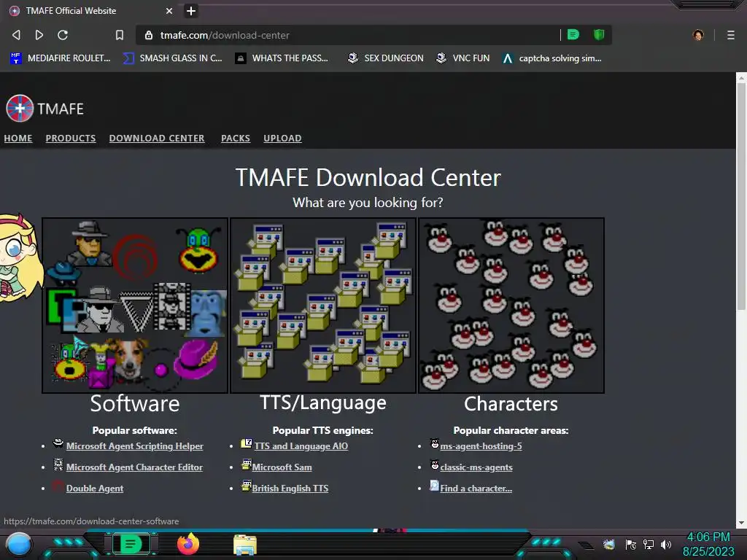Click installer icon beside British English TTS
Viewport: 747px width, 560px height.
click(x=247, y=485)
